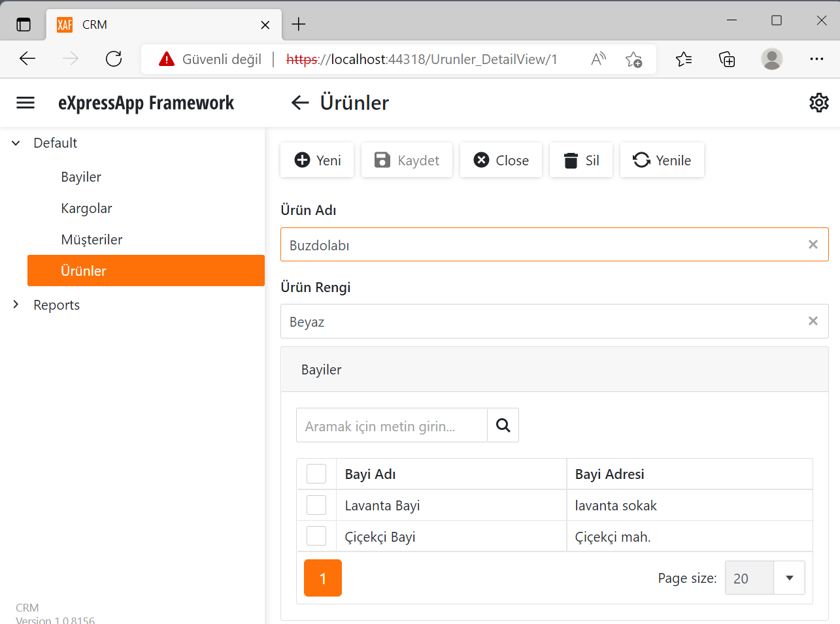This screenshot has width=840, height=624.
Task: Expand the Reports tree node
Action: tap(15, 304)
